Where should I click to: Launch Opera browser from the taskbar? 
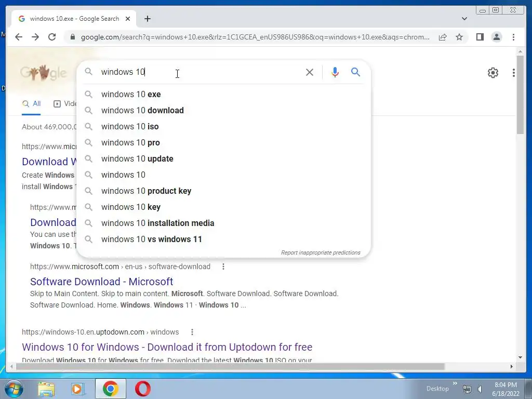(143, 389)
